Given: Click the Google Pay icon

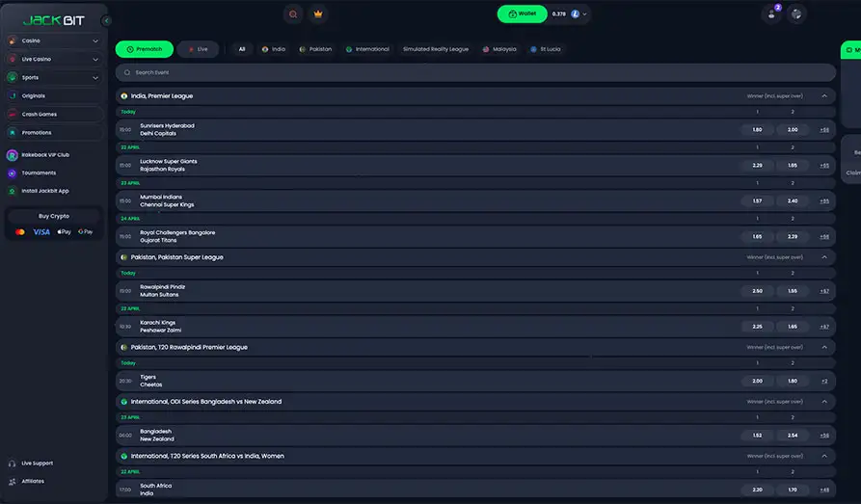Looking at the screenshot, I should click(x=86, y=232).
